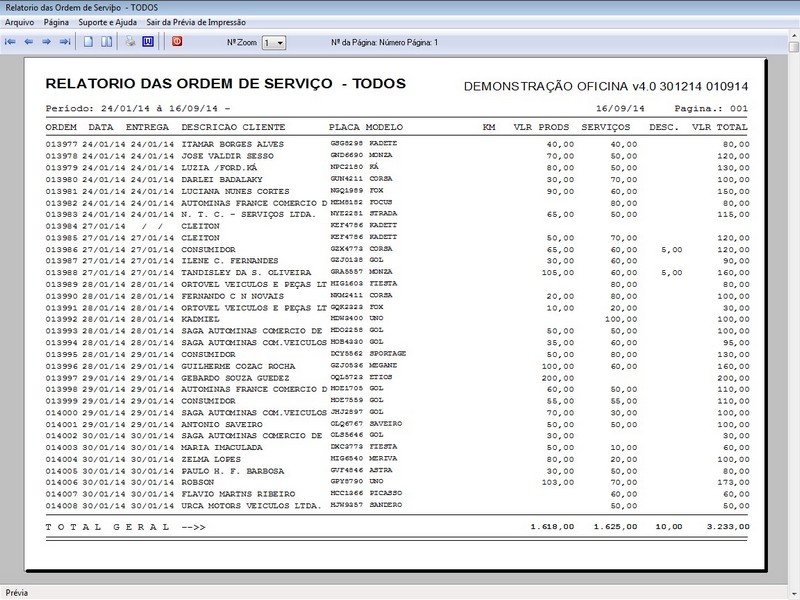The height and width of the screenshot is (600, 800).
Task: Select single page view icon
Action: [88, 42]
